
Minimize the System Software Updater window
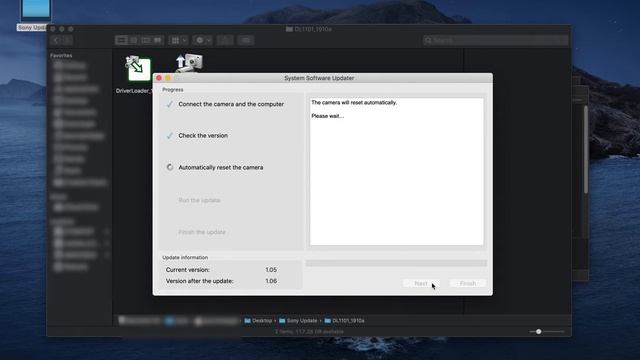click(x=168, y=78)
